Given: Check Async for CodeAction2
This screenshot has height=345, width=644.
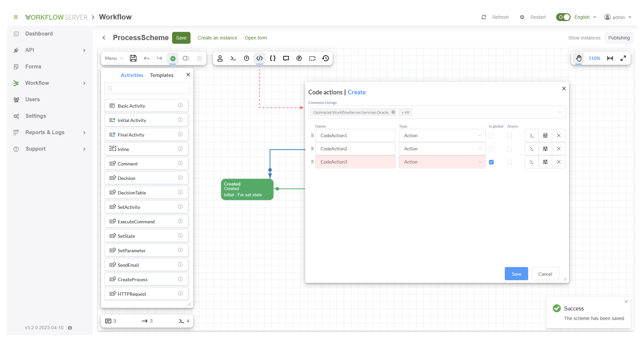Looking at the screenshot, I should click(x=509, y=149).
